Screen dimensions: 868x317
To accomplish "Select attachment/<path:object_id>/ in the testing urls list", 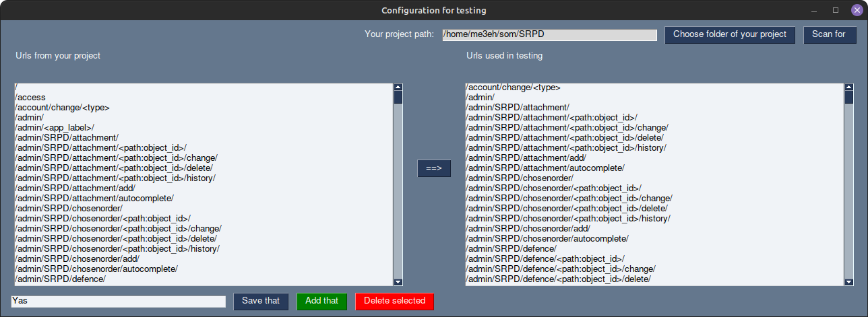I will pyautogui.click(x=654, y=118).
